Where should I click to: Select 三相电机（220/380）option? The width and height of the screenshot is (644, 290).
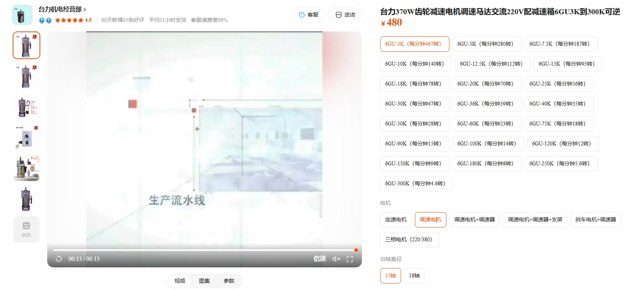pos(410,240)
